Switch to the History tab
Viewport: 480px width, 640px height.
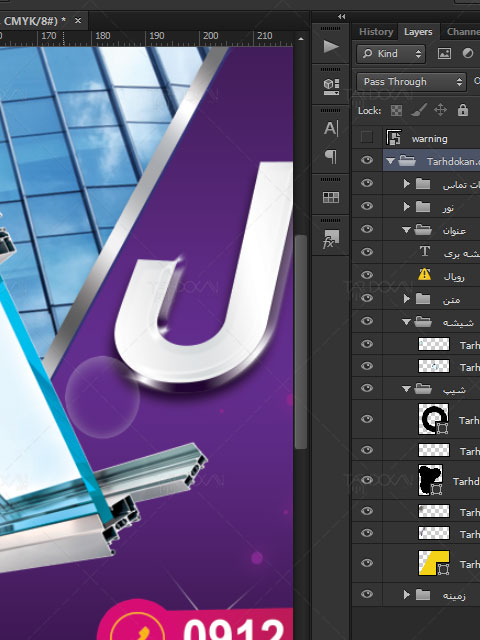376,32
